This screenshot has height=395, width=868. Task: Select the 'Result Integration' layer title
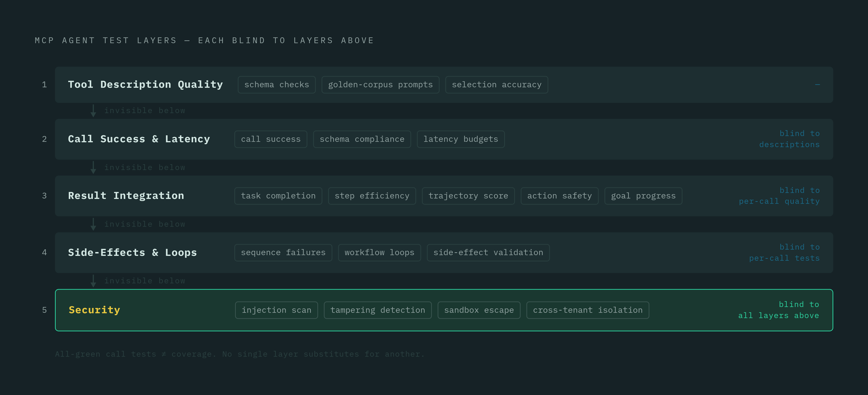pos(126,196)
